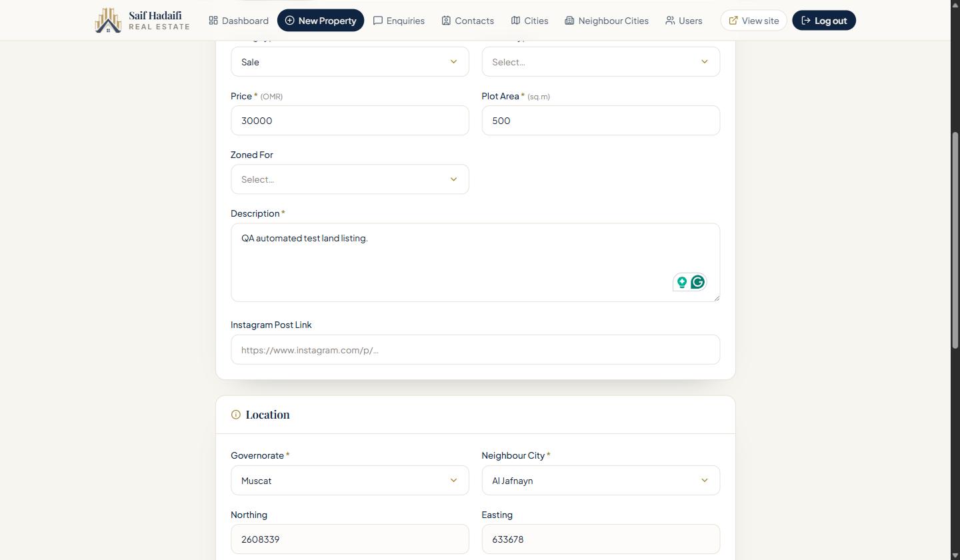Screen dimensions: 960x560
Task: Click the Grammarly icon in Description
Action: point(698,282)
